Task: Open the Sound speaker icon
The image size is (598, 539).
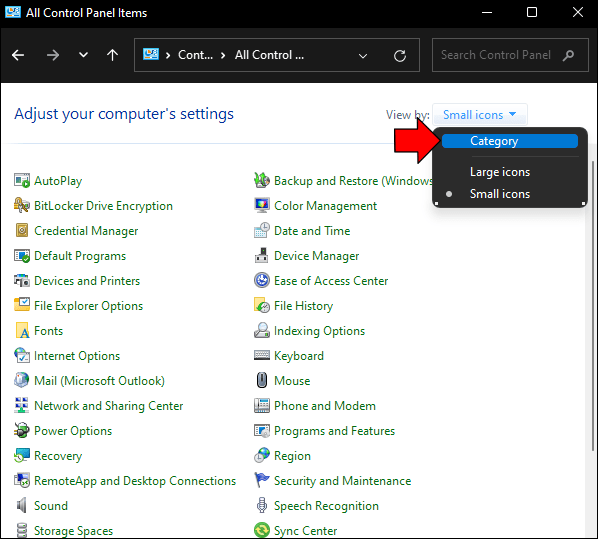Action: [22, 505]
